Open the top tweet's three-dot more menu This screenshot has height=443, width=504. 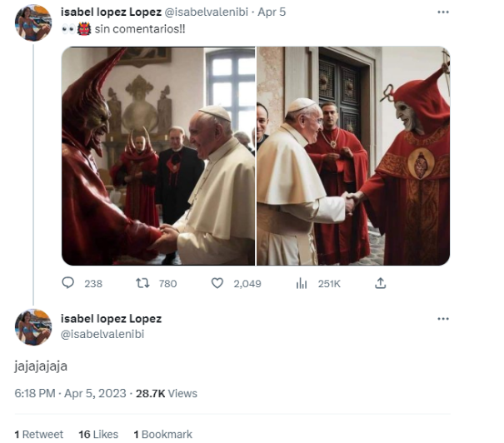click(443, 12)
